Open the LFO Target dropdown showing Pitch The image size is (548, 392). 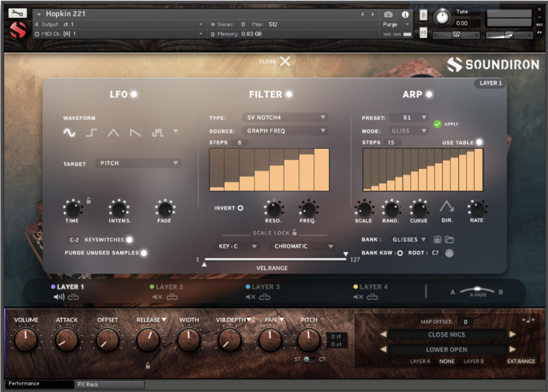click(x=138, y=162)
